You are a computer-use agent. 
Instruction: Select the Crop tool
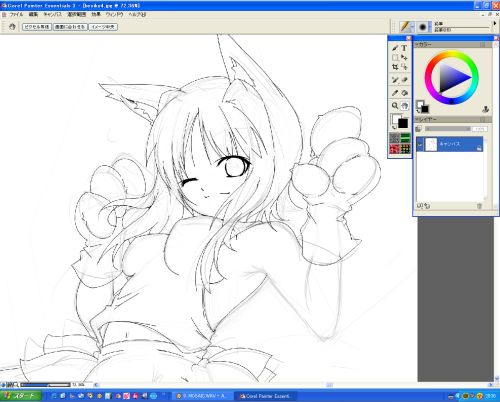[x=395, y=67]
